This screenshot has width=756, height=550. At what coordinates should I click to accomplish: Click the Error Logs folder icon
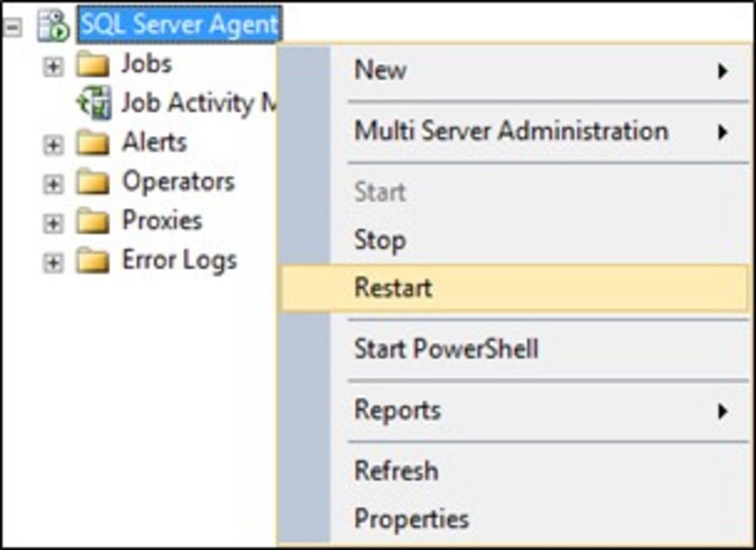(x=93, y=261)
